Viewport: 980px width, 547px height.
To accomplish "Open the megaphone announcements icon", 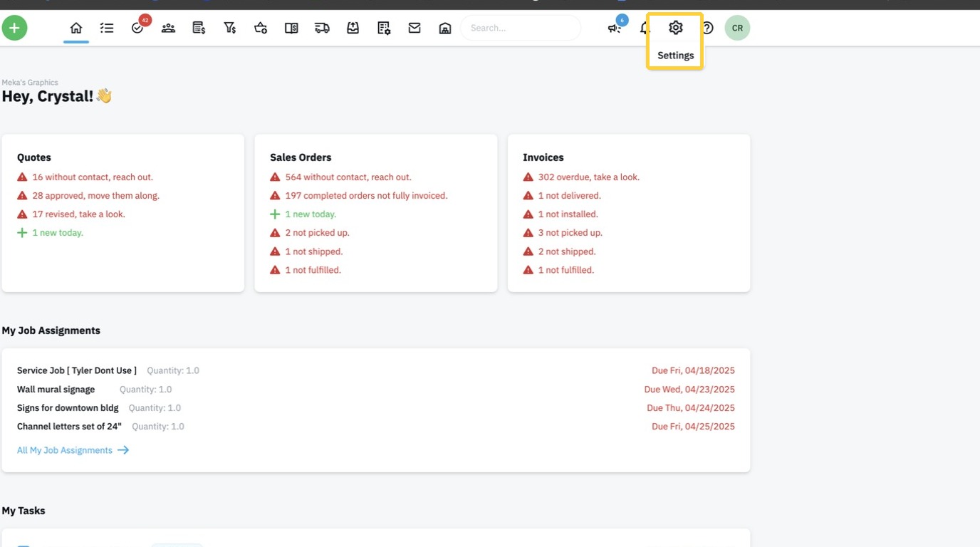I will 615,28.
